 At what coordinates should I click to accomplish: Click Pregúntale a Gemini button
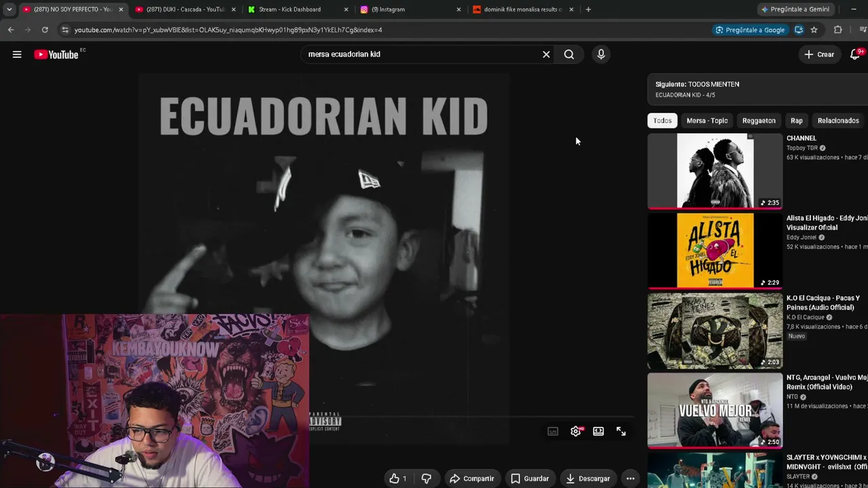tap(796, 9)
